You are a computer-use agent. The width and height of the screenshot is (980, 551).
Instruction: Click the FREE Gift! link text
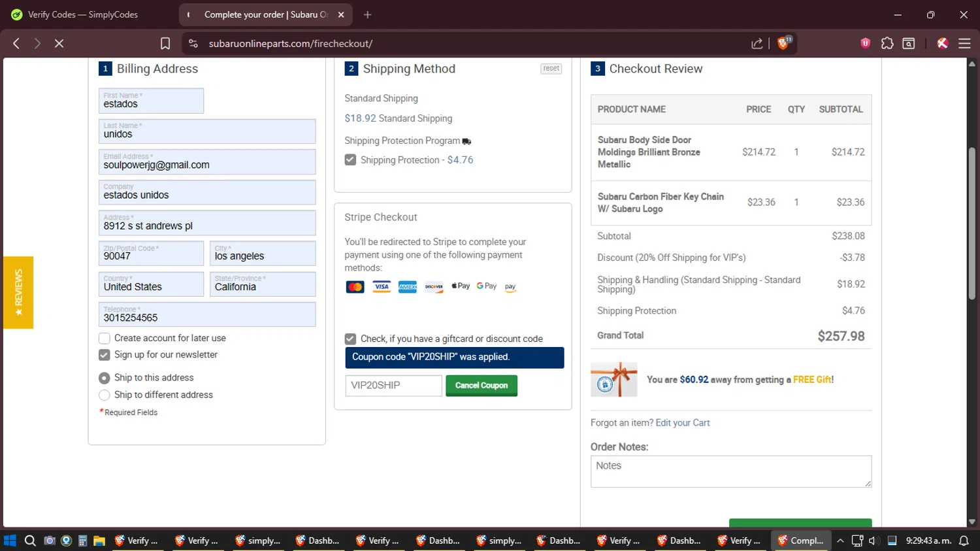[x=813, y=380]
